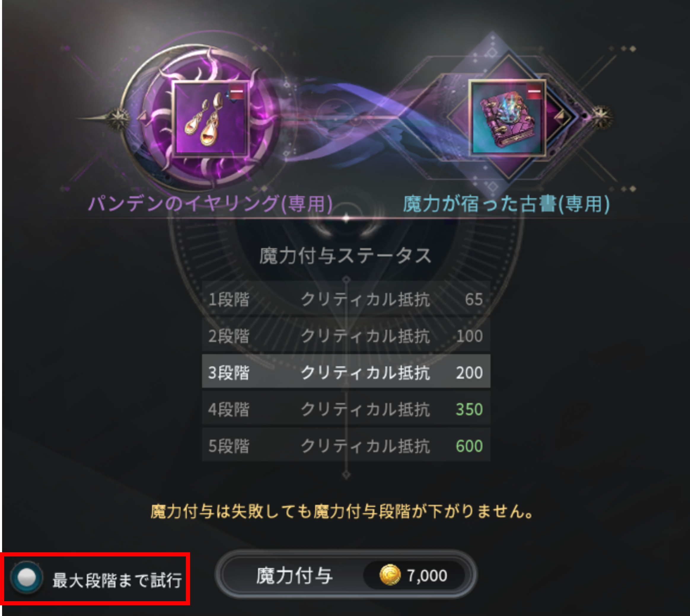
Task: Click パンデンのイヤリング(専用) item name
Action: pos(210,204)
